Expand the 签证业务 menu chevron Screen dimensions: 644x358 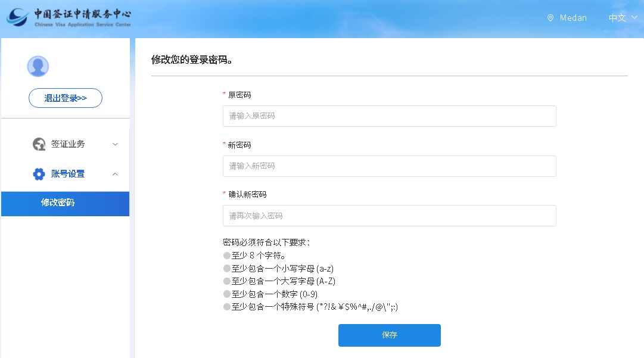pyautogui.click(x=116, y=144)
